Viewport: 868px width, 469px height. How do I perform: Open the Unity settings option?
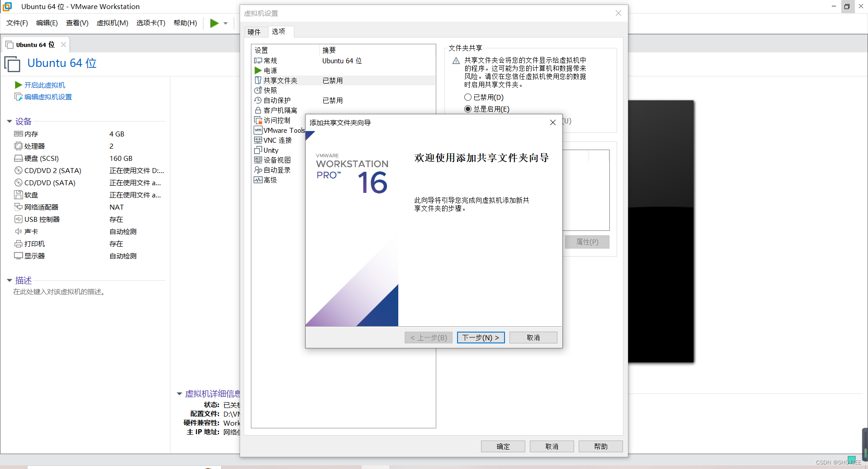270,150
